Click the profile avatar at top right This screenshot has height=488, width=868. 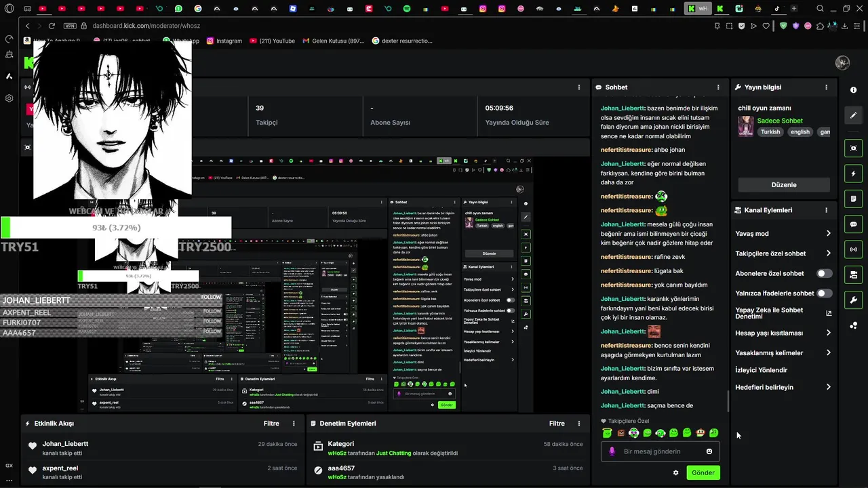[843, 63]
